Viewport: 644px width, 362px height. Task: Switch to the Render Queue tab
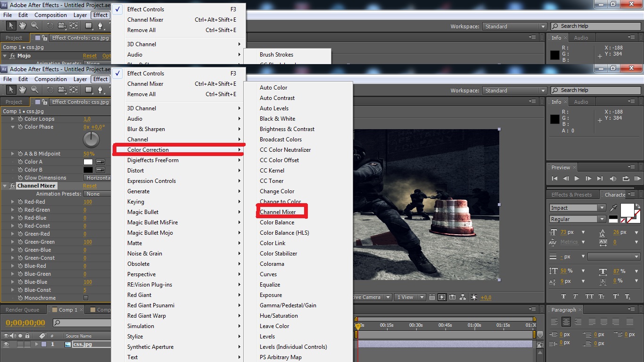(x=23, y=310)
